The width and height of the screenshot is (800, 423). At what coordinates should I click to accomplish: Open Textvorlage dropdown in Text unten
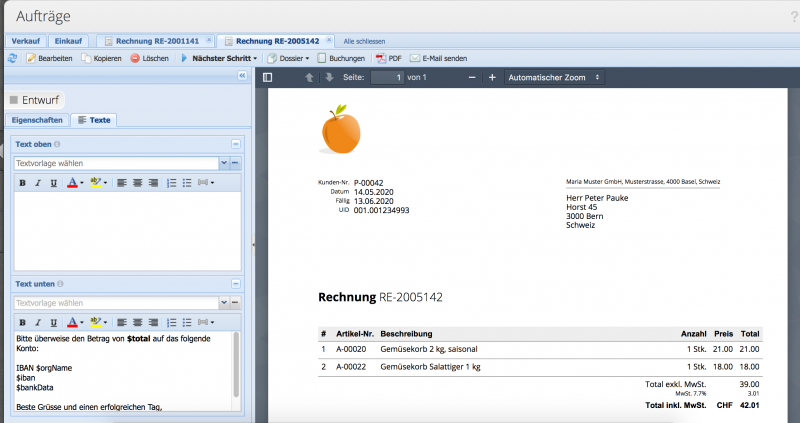pos(224,303)
